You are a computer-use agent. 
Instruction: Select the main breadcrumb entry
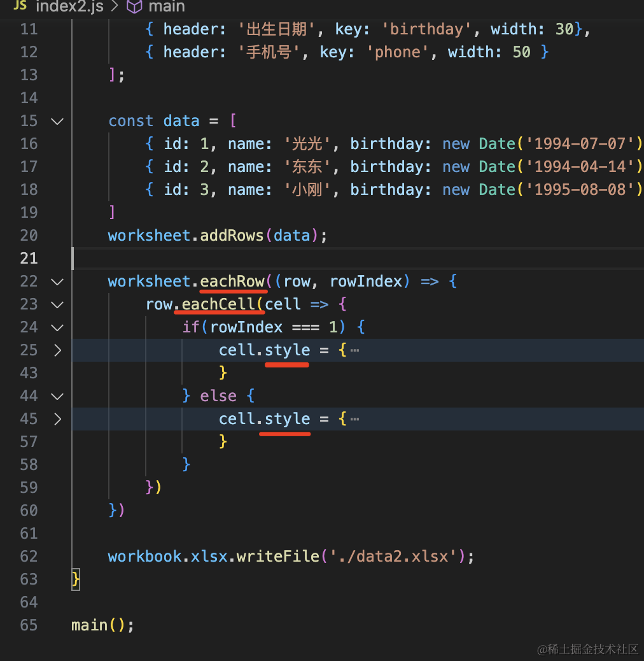tap(165, 6)
